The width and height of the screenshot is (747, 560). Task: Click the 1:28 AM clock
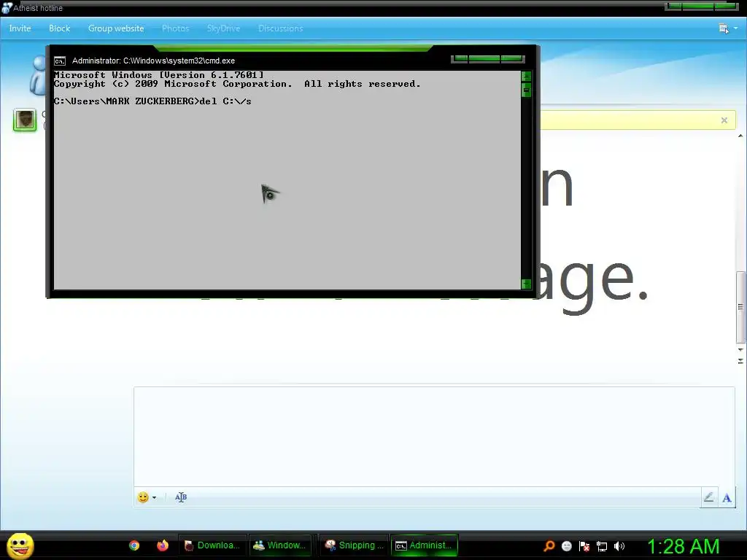click(683, 546)
